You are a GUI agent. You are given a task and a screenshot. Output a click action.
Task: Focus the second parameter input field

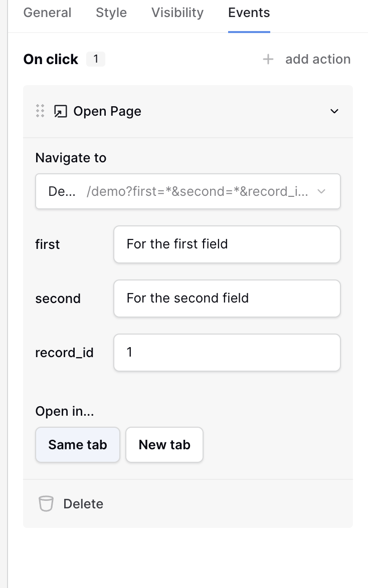pos(227,299)
